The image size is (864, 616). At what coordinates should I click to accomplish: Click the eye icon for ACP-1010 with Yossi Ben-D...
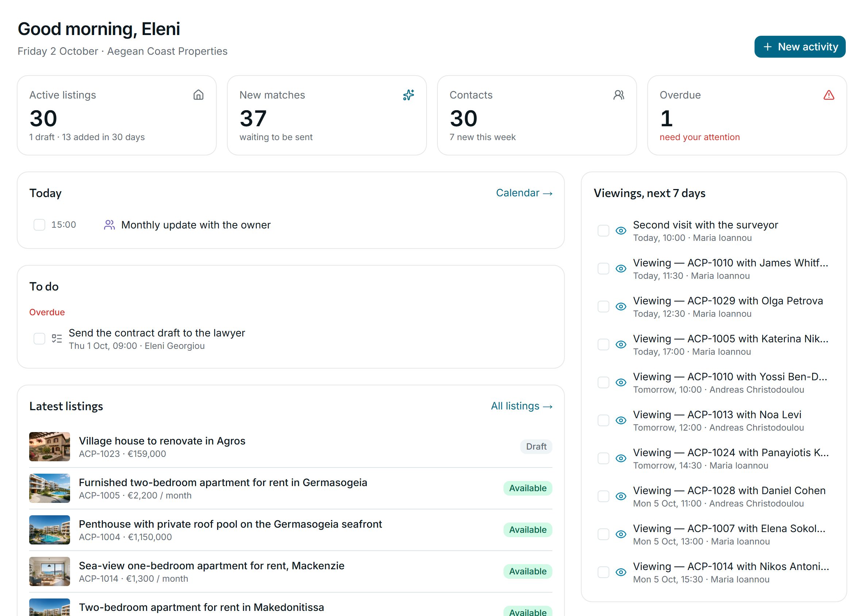point(621,382)
